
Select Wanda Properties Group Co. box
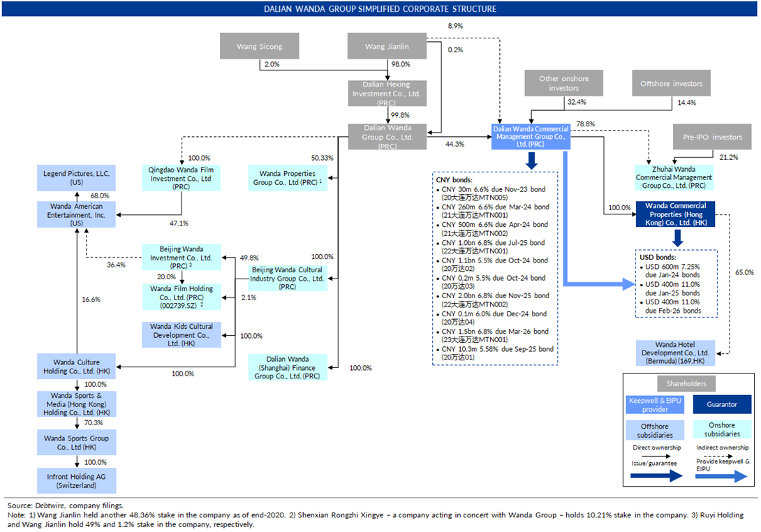[288, 178]
